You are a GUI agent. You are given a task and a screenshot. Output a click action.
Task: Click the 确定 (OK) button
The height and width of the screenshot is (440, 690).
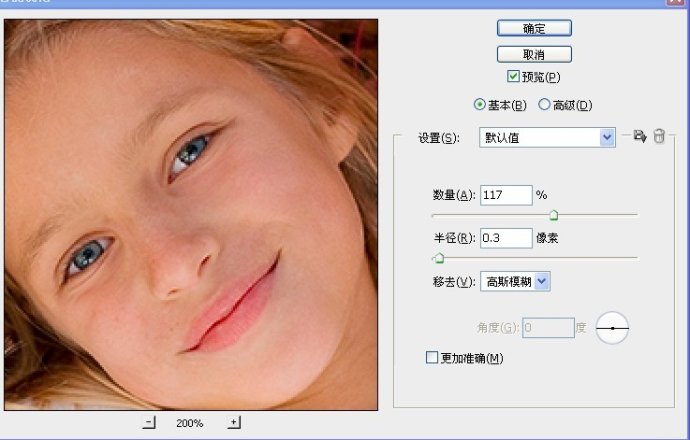pos(534,28)
